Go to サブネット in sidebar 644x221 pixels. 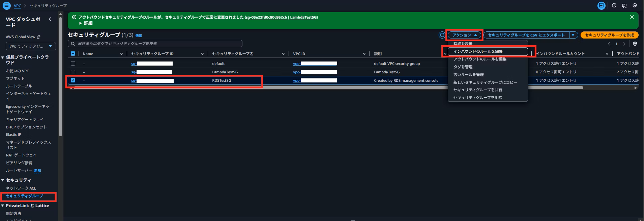click(15, 78)
